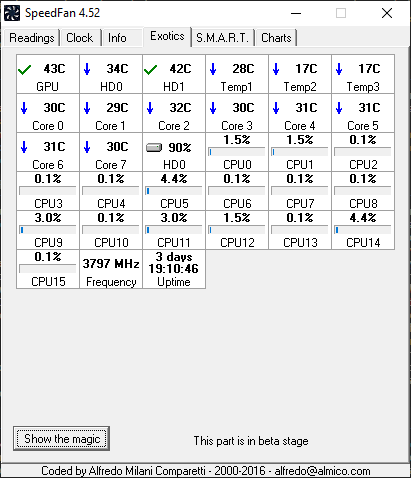Click the CPU12 usage bar

[237, 230]
